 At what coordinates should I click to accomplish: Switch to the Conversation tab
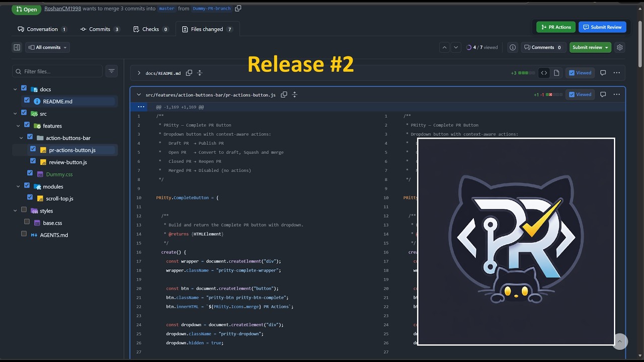click(x=42, y=29)
